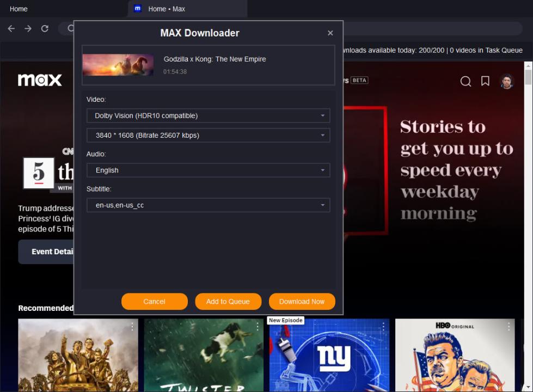The image size is (533, 392).
Task: Click the scrollbar down arrow at the bottom
Action: pyautogui.click(x=528, y=388)
